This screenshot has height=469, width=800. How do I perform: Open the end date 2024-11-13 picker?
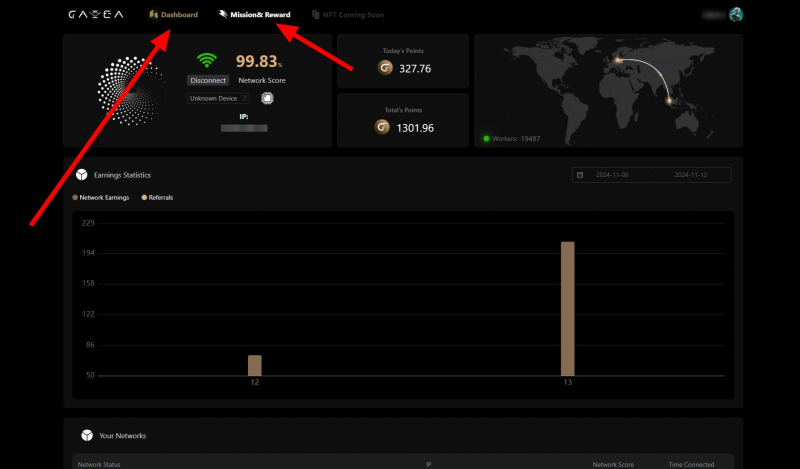pos(690,175)
